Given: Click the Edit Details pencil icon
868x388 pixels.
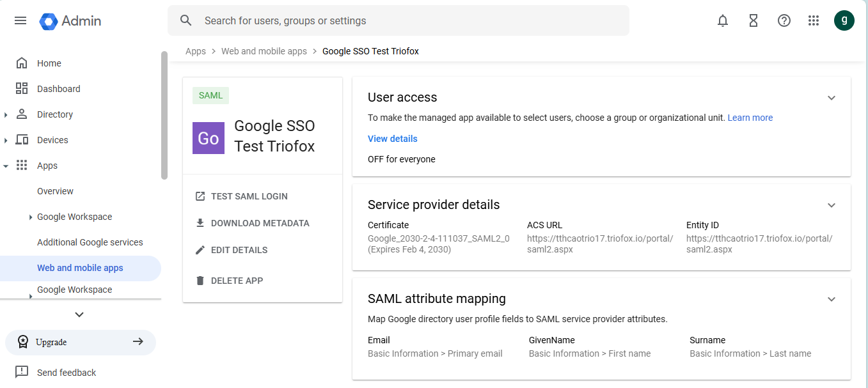Looking at the screenshot, I should pyautogui.click(x=200, y=250).
